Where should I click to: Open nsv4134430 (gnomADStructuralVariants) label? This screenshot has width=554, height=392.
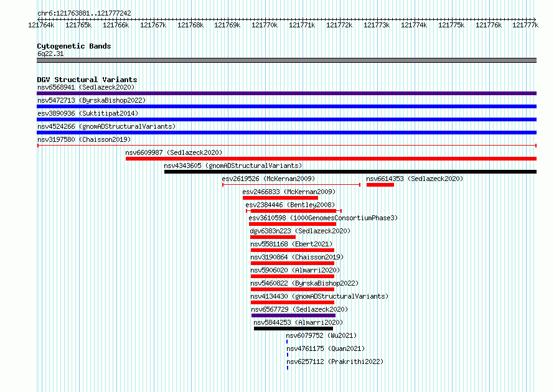tap(319, 296)
